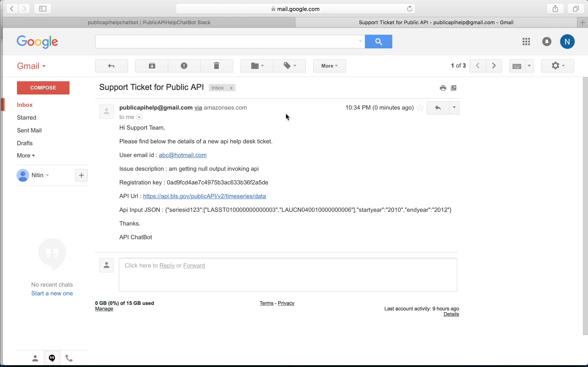Click the red COMPOSE button
588x367 pixels.
pos(43,88)
